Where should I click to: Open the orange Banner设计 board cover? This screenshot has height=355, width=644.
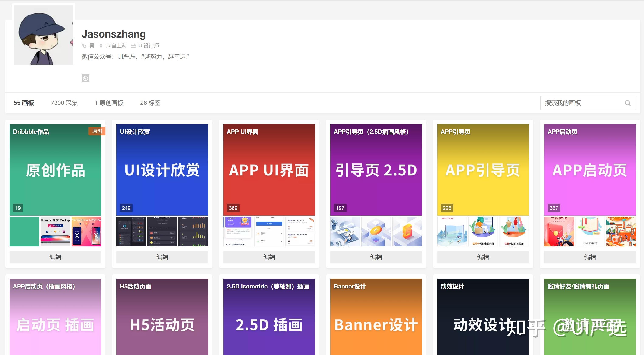tap(376, 317)
